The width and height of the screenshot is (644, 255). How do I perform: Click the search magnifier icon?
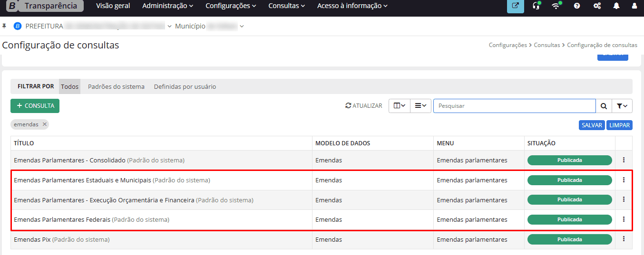click(x=604, y=106)
